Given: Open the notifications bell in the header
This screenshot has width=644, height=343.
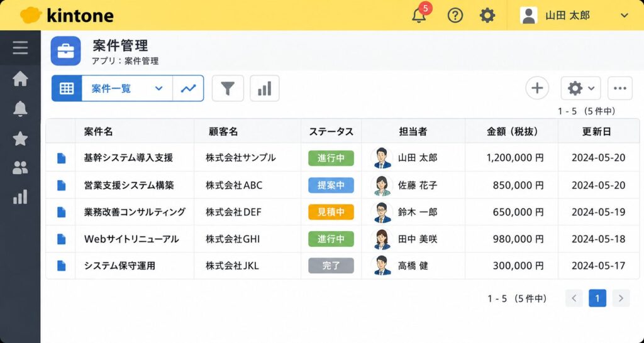Looking at the screenshot, I should 419,16.
